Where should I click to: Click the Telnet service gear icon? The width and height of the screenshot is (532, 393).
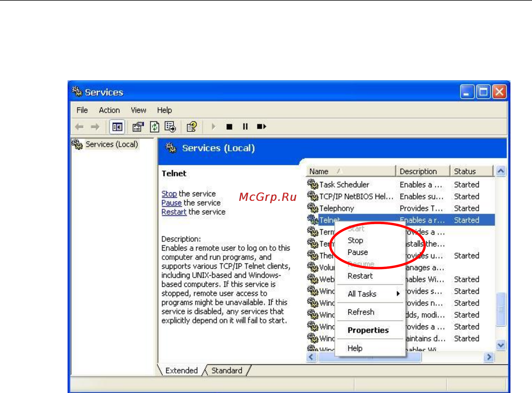pyautogui.click(x=313, y=219)
